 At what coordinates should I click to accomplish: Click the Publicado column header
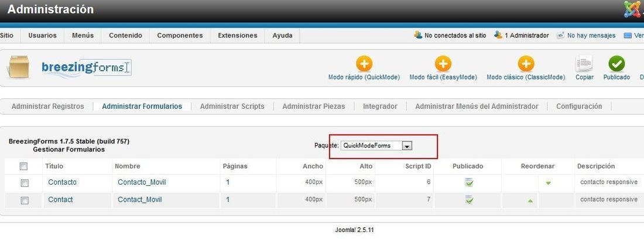[468, 166]
